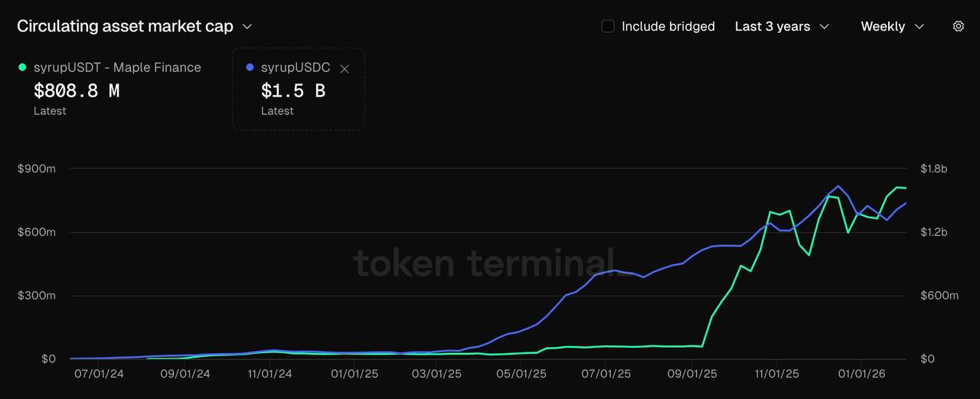Select the syrupUSDT - Maple Finance legend label
Screen dimensions: 980x399
(x=117, y=67)
